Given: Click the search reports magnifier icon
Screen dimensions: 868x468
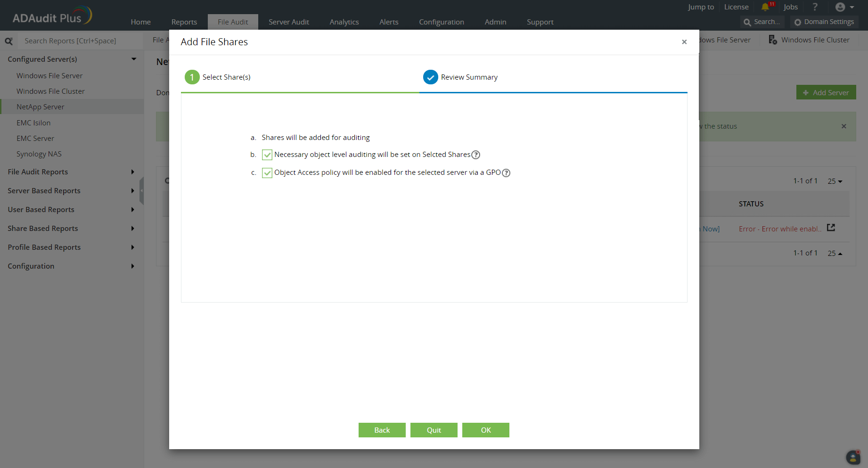Looking at the screenshot, I should coord(9,41).
